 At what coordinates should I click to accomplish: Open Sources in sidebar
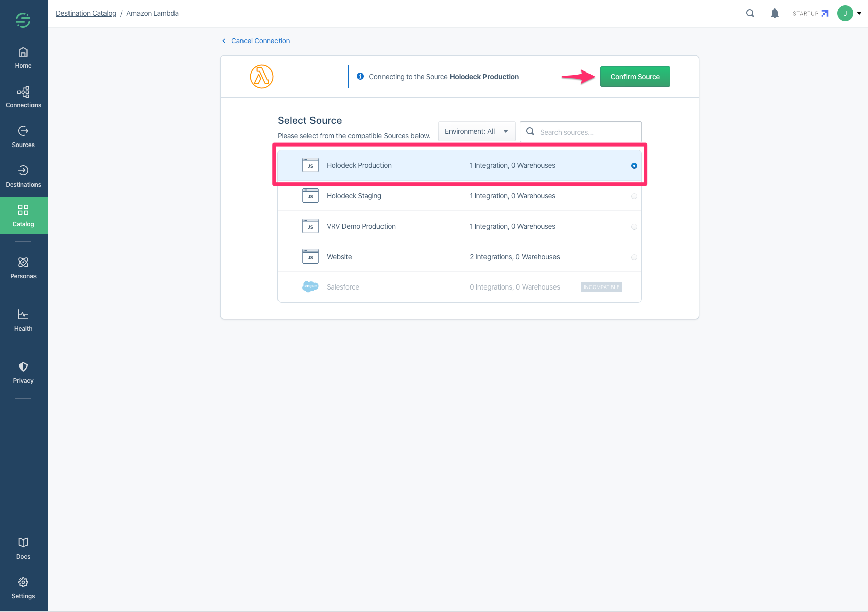(23, 137)
